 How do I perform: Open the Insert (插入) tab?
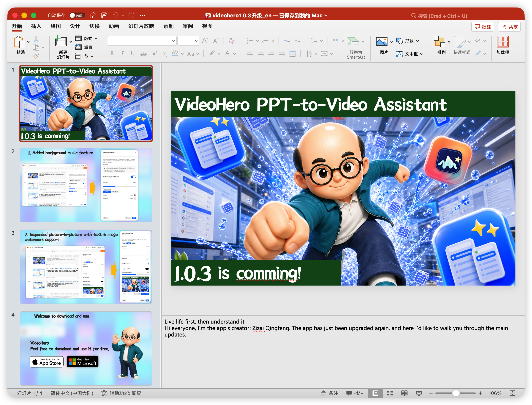[x=36, y=26]
